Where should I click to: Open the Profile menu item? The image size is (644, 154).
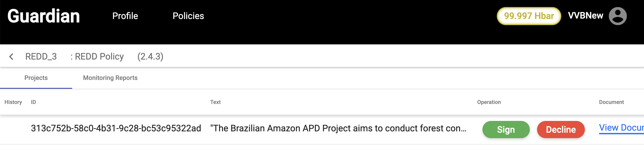click(x=125, y=16)
